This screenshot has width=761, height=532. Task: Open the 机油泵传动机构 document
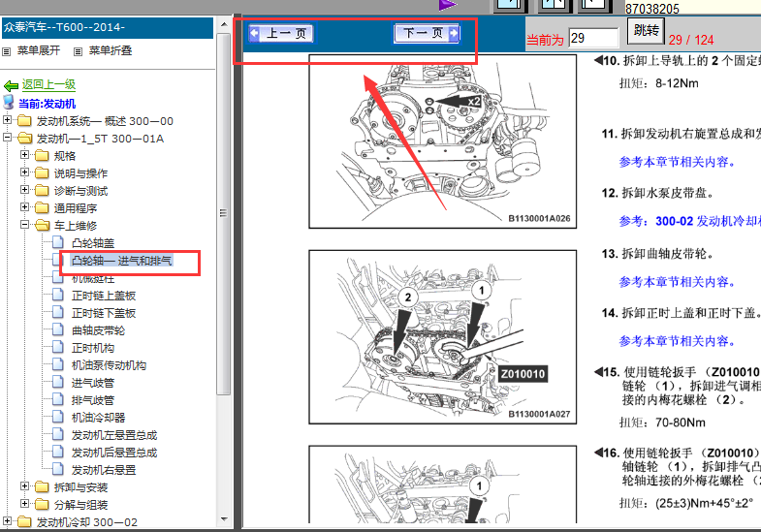pos(109,365)
